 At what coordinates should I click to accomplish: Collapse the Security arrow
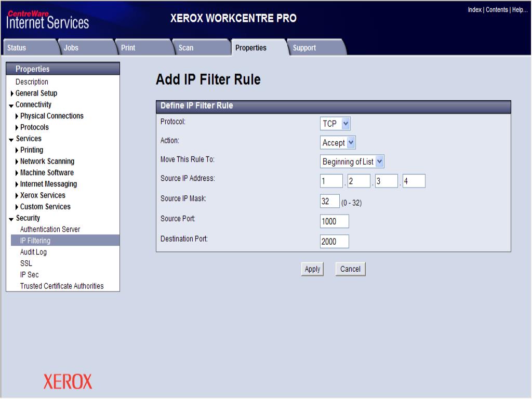tap(11, 219)
